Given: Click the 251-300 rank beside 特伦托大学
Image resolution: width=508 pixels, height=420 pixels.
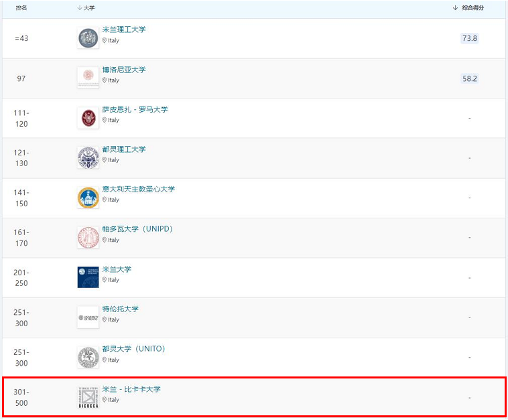Looking at the screenshot, I should click(21, 318).
